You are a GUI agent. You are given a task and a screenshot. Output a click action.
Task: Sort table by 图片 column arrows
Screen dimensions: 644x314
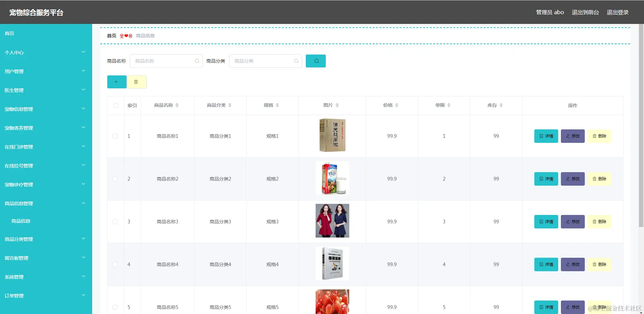coord(337,105)
